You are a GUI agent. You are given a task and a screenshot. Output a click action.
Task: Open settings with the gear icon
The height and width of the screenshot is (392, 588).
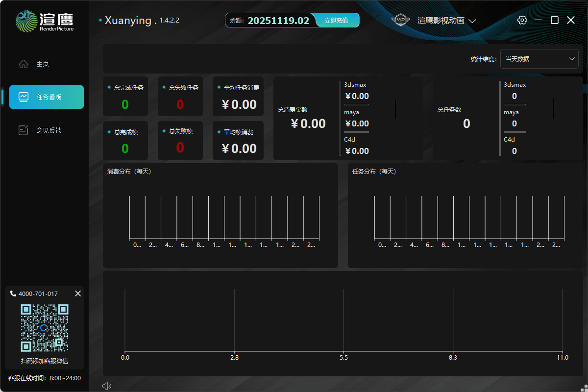pos(522,20)
